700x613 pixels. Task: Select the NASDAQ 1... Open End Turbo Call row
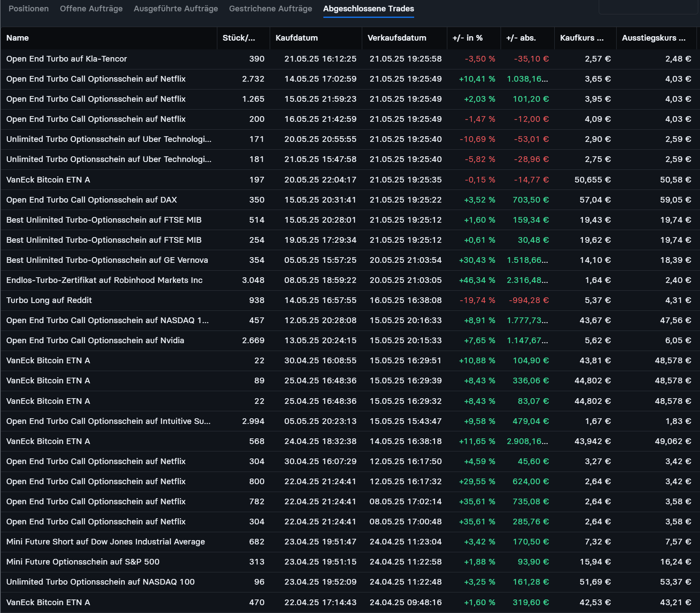tap(350, 320)
